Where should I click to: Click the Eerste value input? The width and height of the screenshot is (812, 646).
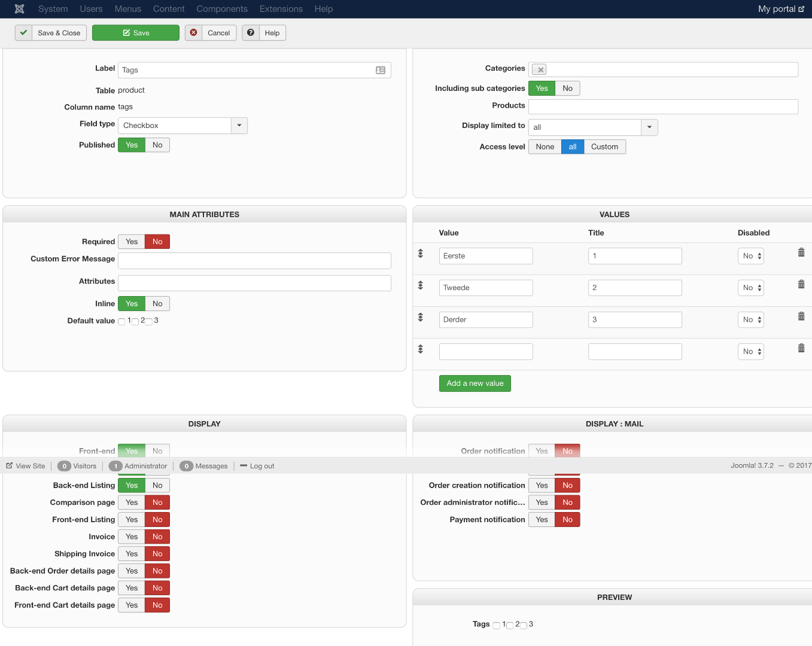coord(486,256)
